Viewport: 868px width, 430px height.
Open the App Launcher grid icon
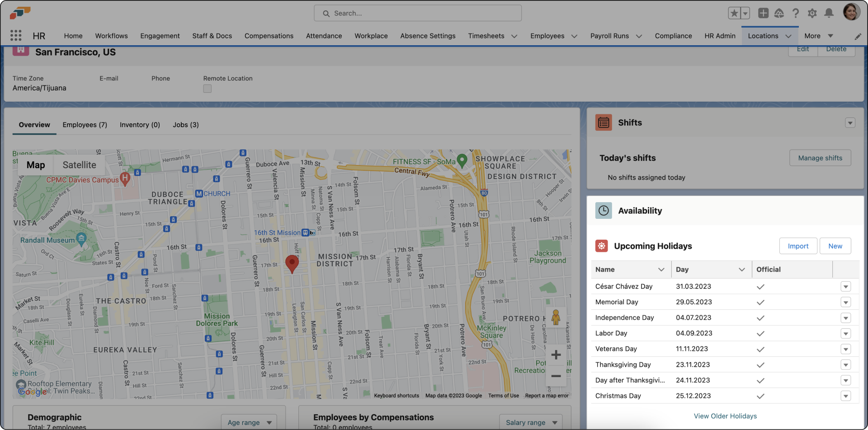16,36
